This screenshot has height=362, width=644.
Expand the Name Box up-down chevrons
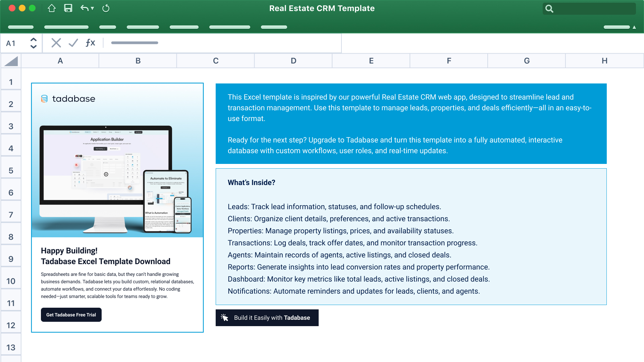33,43
